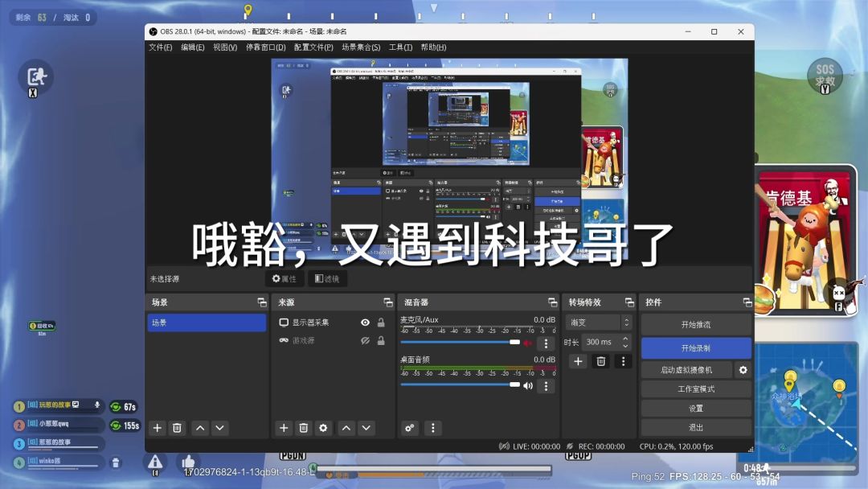Add a new scene with plus icon
This screenshot has height=489, width=868.
coord(158,428)
